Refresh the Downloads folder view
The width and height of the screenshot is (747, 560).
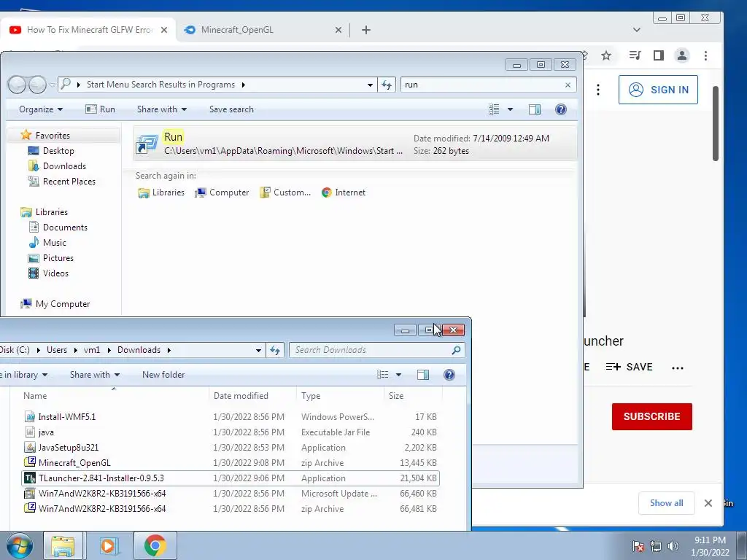click(275, 350)
